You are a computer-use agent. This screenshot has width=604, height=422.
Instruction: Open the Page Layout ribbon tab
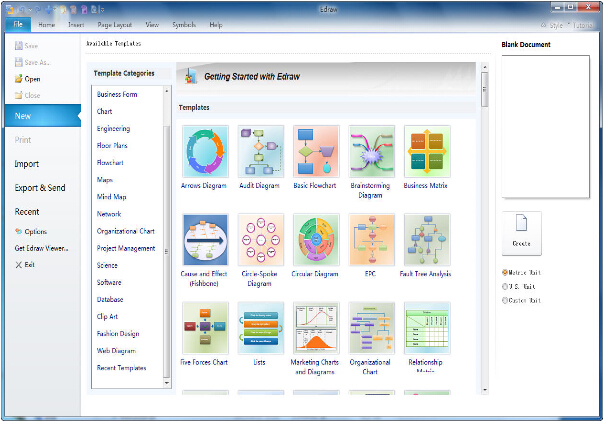(114, 25)
